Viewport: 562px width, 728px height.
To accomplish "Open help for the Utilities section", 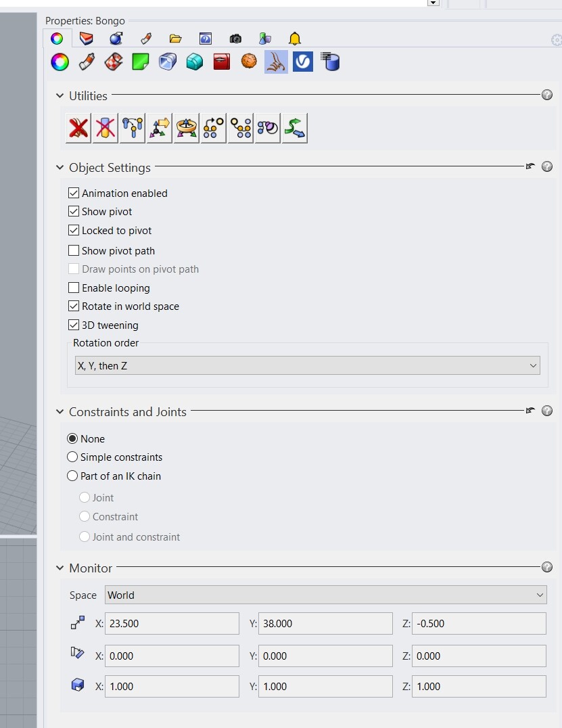I will [x=547, y=95].
